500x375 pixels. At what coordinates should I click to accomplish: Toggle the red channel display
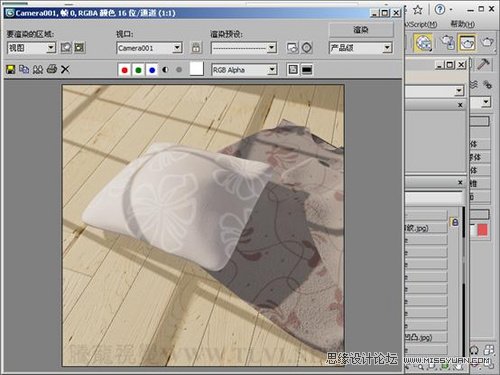125,70
